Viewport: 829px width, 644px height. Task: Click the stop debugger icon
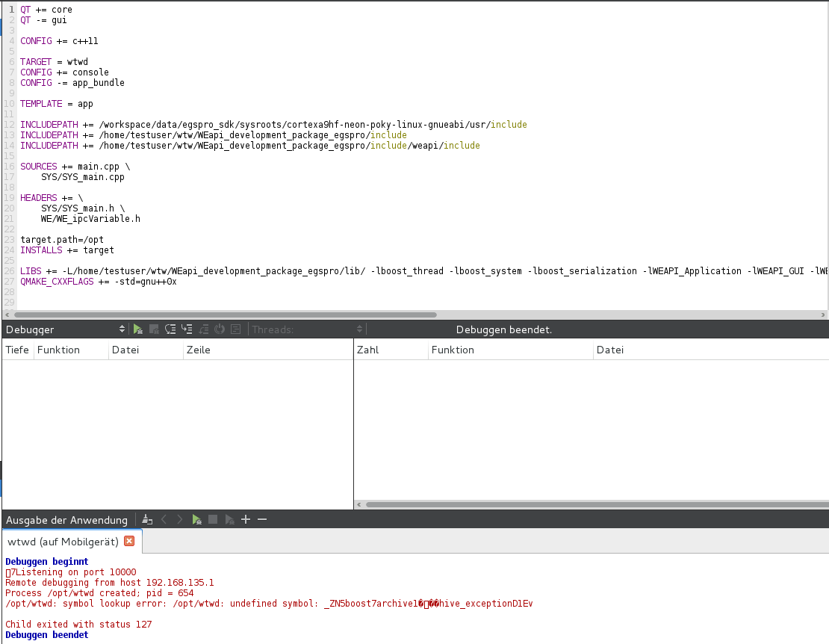pos(154,329)
